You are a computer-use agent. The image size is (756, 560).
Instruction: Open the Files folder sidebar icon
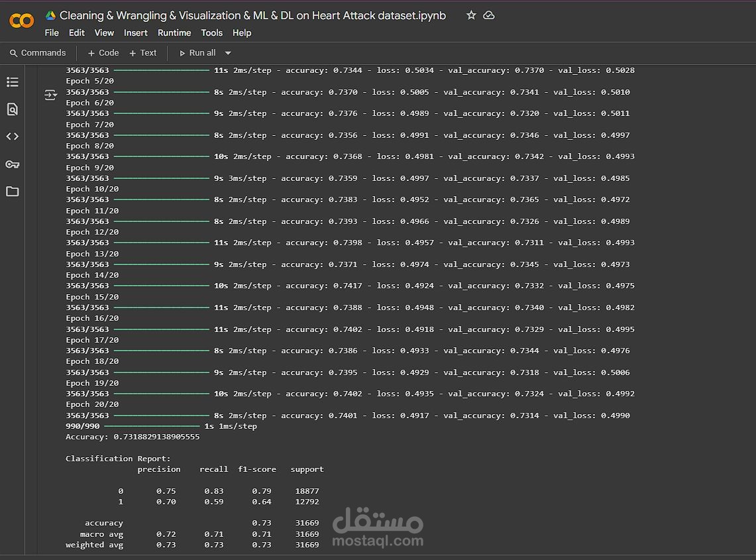point(13,192)
